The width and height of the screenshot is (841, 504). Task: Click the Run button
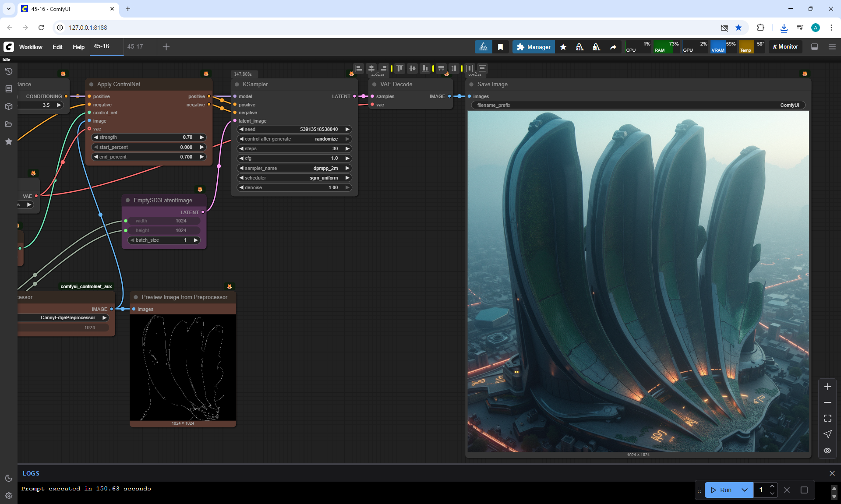tap(722, 490)
